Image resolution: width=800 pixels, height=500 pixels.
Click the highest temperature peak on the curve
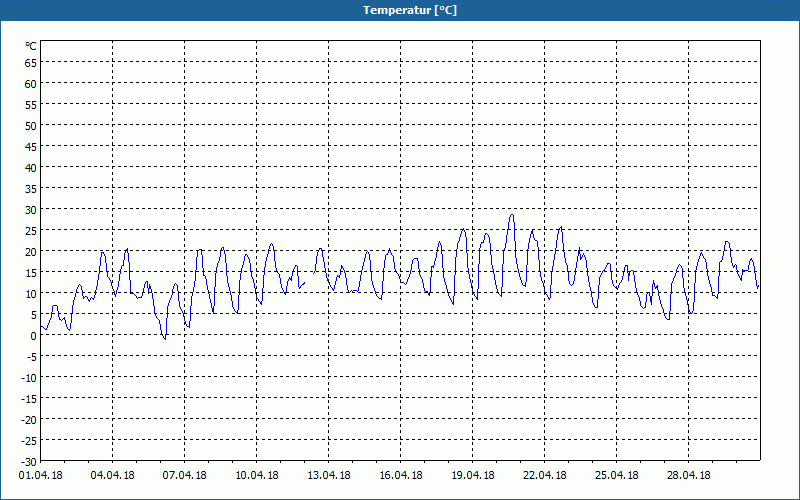tap(512, 215)
